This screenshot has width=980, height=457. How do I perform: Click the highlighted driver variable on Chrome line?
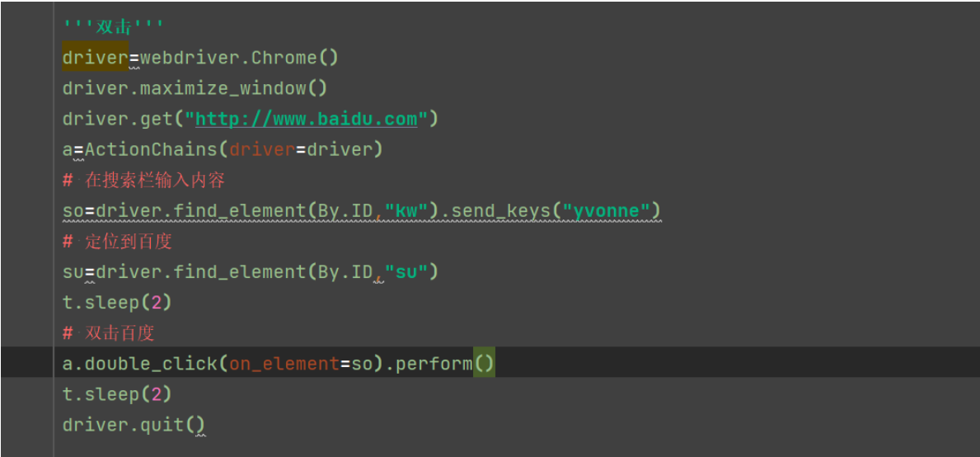point(95,58)
